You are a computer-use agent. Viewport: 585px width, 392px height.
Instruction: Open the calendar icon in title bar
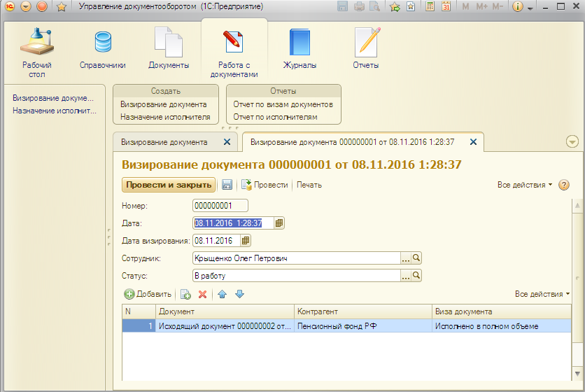446,6
